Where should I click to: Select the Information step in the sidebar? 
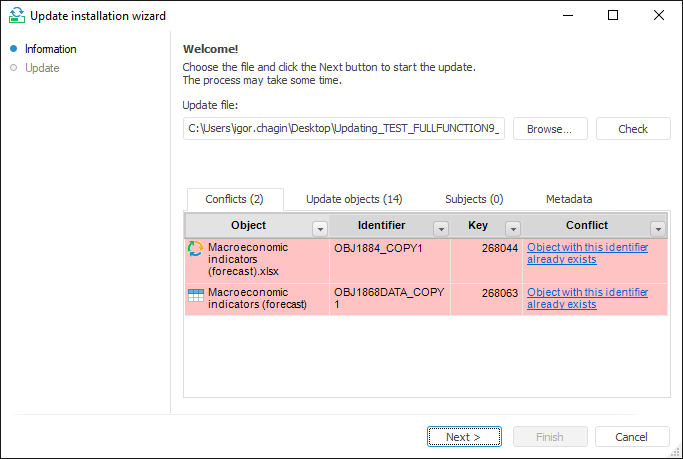[x=51, y=49]
